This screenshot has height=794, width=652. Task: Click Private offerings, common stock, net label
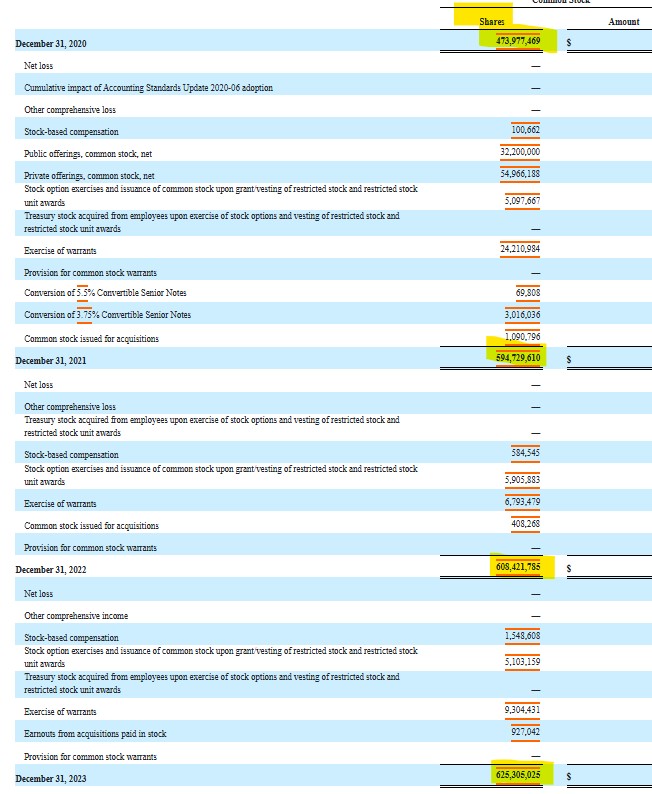89,176
